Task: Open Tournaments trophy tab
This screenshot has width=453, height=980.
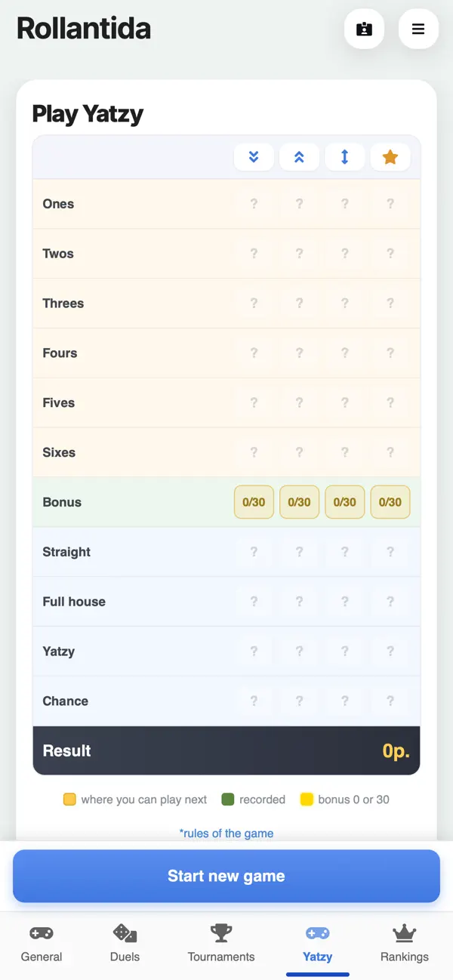Action: pyautogui.click(x=221, y=943)
